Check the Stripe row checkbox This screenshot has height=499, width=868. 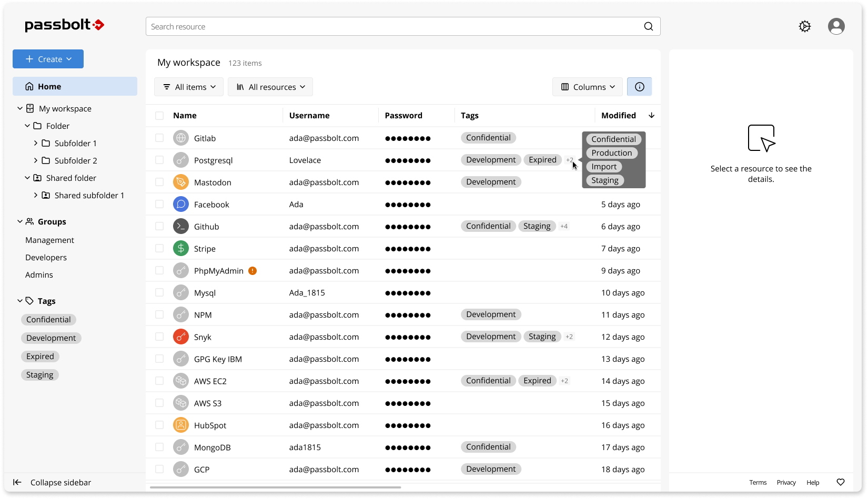pos(159,248)
